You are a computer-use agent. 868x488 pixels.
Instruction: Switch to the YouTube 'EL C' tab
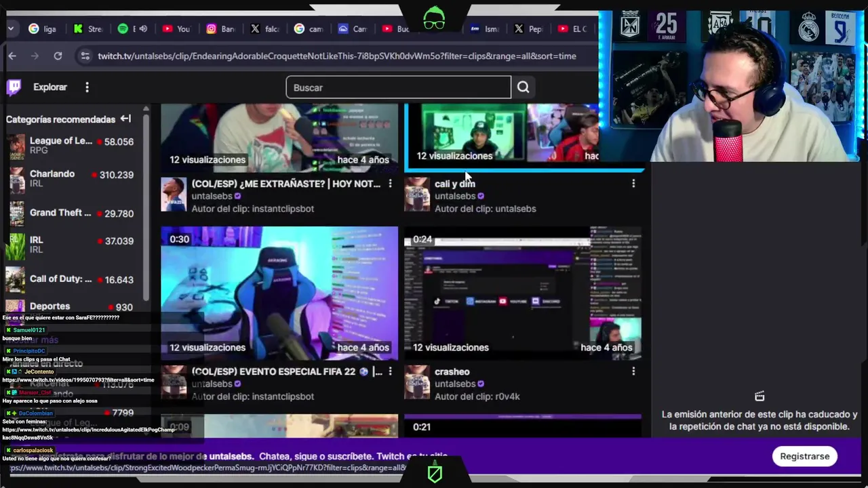tap(574, 28)
